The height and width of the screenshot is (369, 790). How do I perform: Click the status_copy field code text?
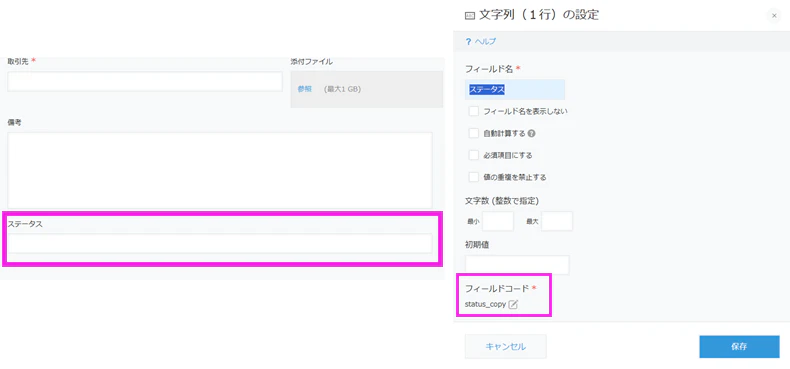coord(485,304)
